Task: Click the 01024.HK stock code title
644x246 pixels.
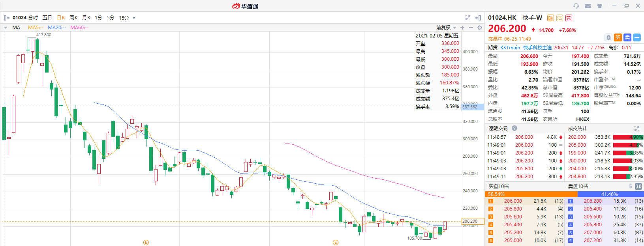Action: pyautogui.click(x=502, y=18)
